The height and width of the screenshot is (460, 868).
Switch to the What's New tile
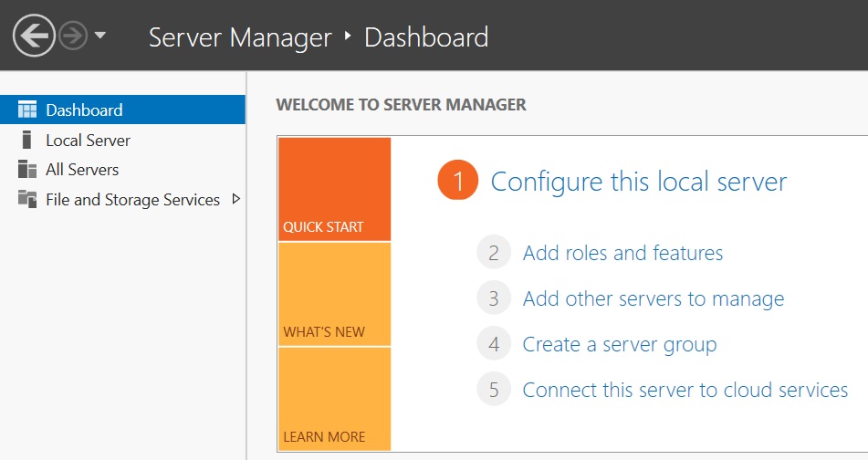click(334, 294)
